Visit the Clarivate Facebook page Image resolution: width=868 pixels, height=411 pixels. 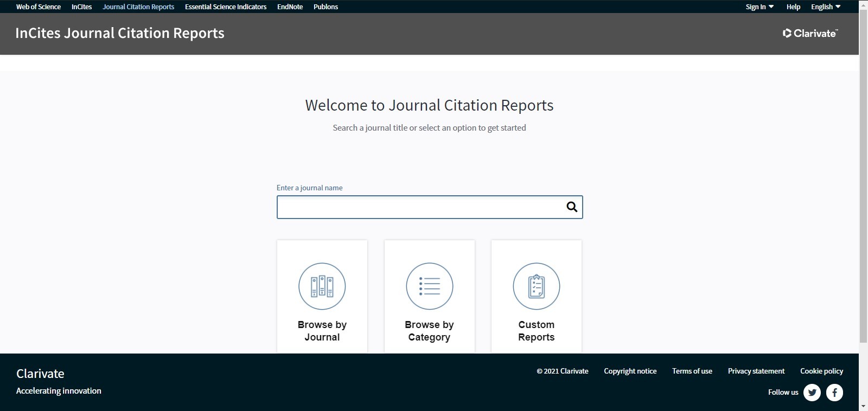point(835,392)
